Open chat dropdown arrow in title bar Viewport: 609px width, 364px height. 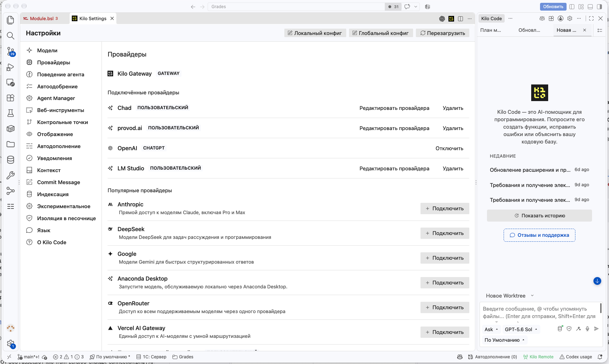click(x=416, y=7)
